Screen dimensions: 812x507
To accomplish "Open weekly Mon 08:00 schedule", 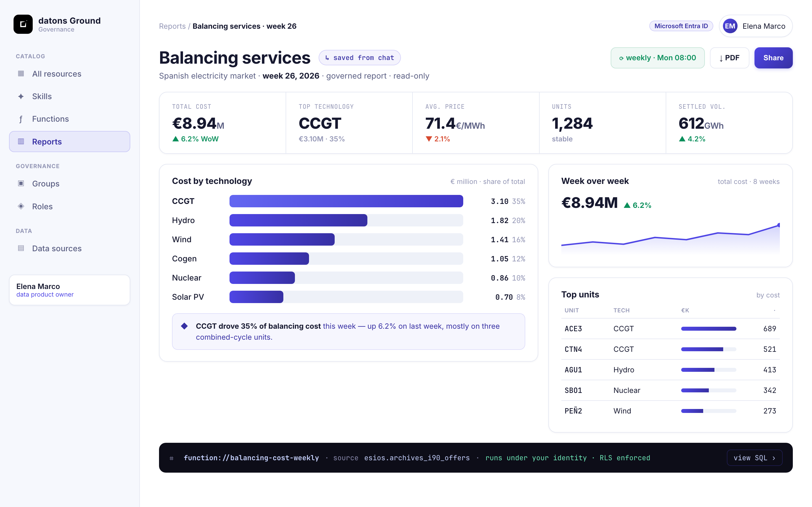I will (x=657, y=58).
